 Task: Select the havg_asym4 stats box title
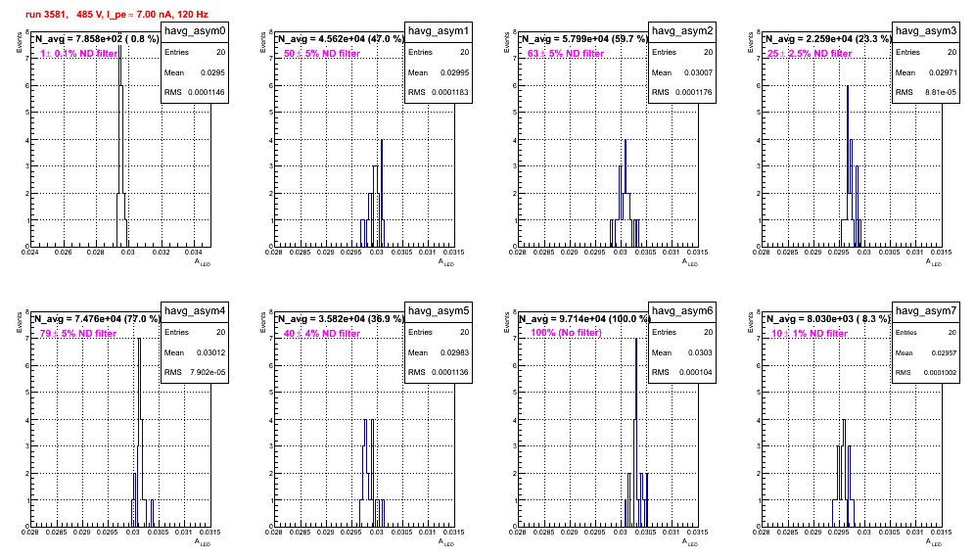click(195, 310)
